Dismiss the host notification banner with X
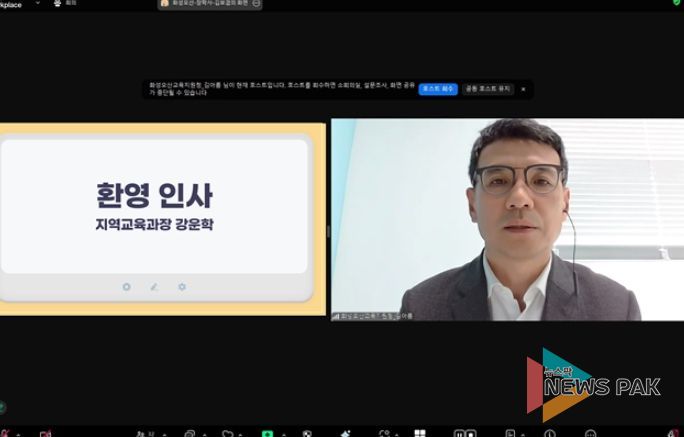 (523, 89)
